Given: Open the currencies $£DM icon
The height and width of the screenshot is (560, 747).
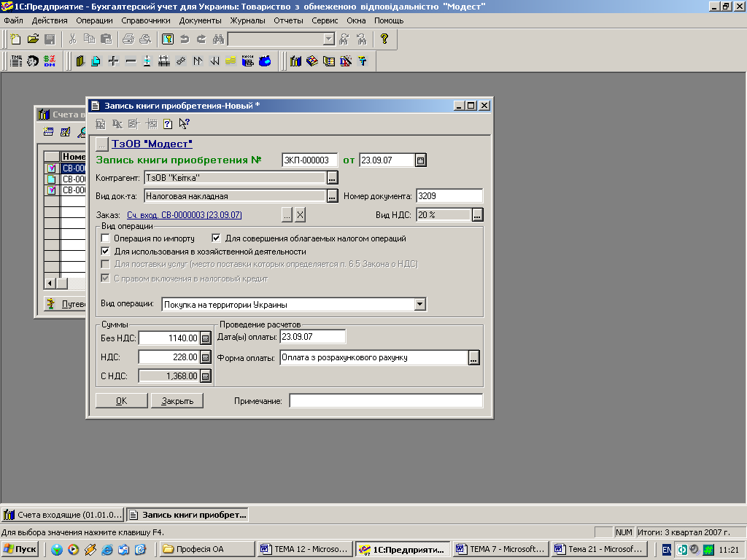Looking at the screenshot, I should (49, 61).
